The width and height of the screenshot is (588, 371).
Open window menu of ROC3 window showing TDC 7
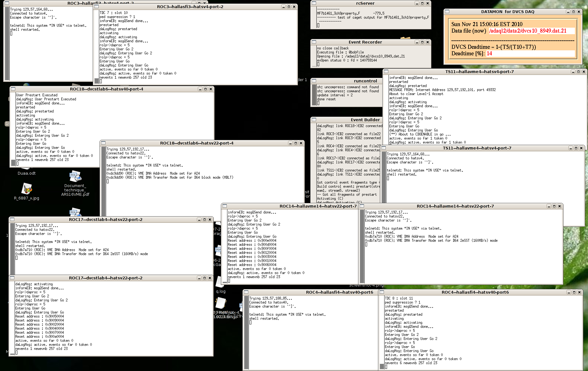(96, 7)
